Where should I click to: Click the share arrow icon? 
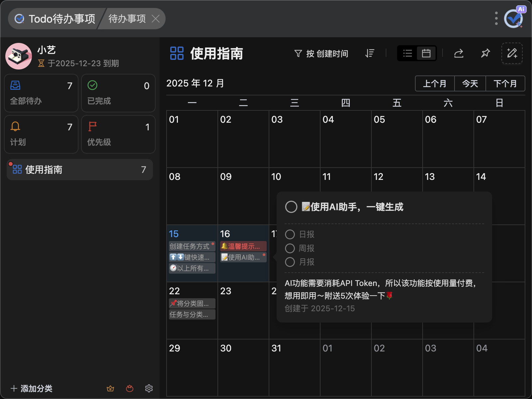click(459, 53)
